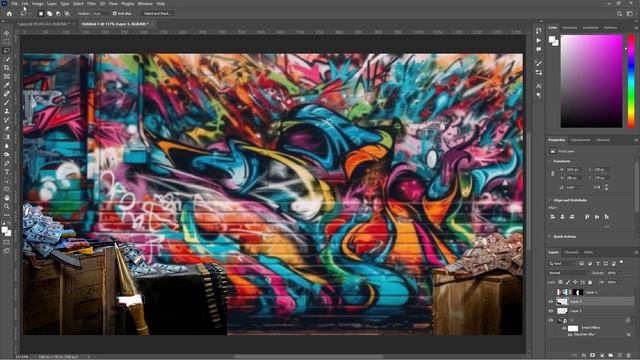Image resolution: width=640 pixels, height=360 pixels.
Task: Select the Pen tool
Action: click(x=7, y=163)
